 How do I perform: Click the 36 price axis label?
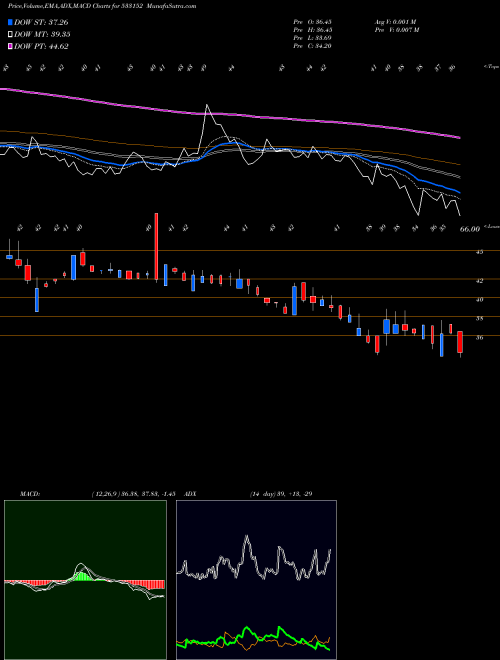pos(479,338)
